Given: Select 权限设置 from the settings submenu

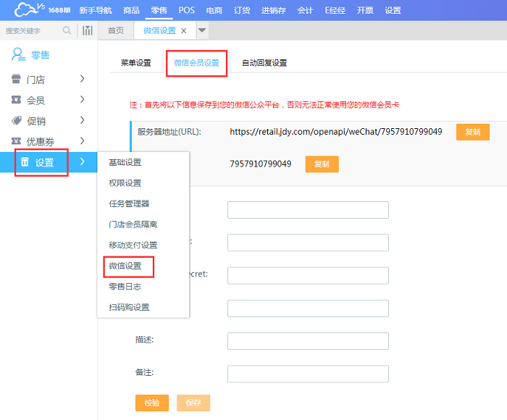Looking at the screenshot, I should click(125, 183).
